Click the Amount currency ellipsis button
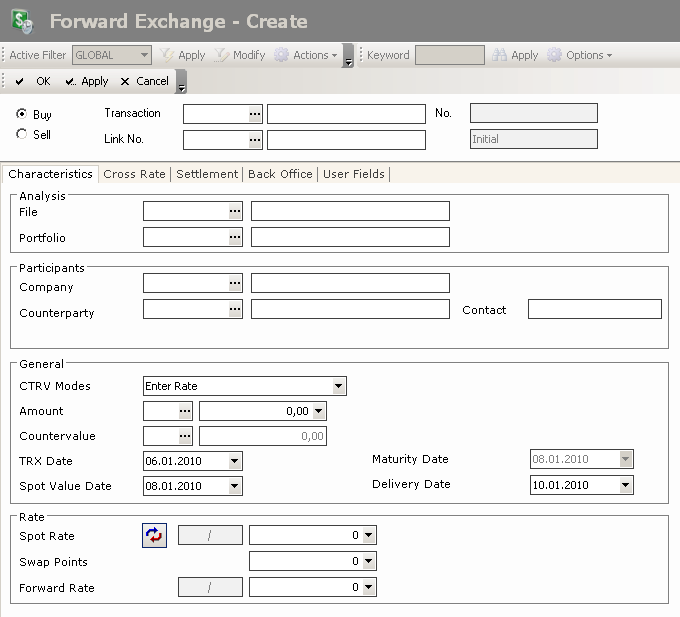The width and height of the screenshot is (680, 617). [185, 411]
